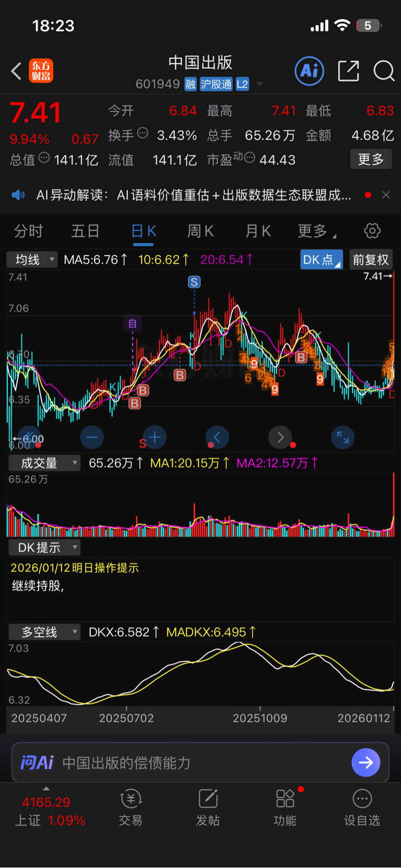Tap the zoom in plus chart button
The width and height of the screenshot is (401, 868).
[x=155, y=437]
